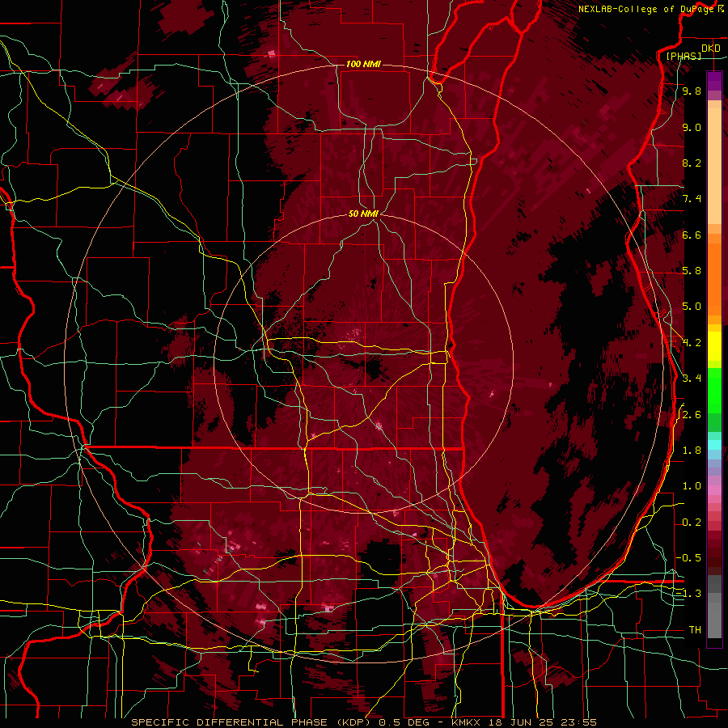Pick the pale peach segment of color bar
This screenshot has height=728, width=728.
714,166
